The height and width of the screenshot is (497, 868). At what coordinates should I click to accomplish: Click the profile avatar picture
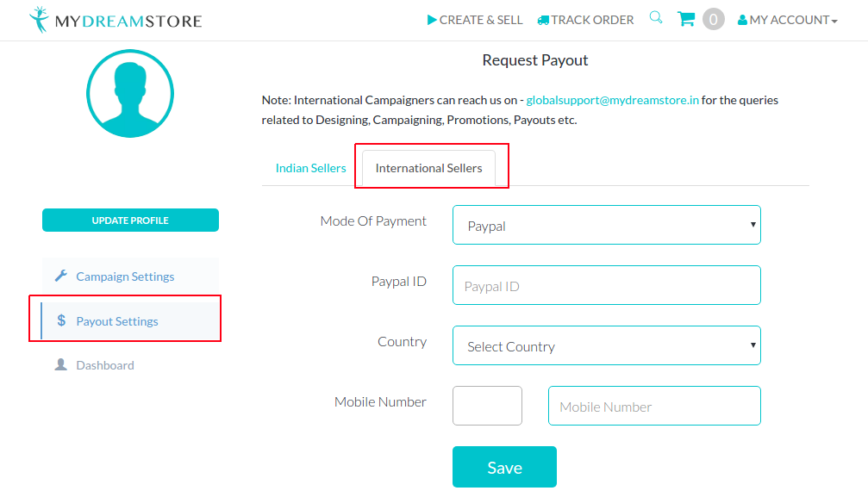pyautogui.click(x=130, y=93)
